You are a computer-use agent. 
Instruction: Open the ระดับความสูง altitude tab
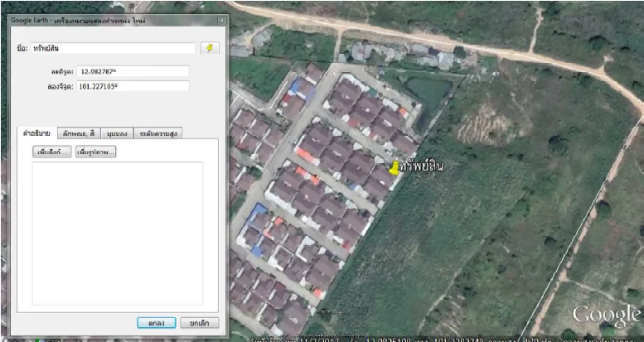(158, 133)
